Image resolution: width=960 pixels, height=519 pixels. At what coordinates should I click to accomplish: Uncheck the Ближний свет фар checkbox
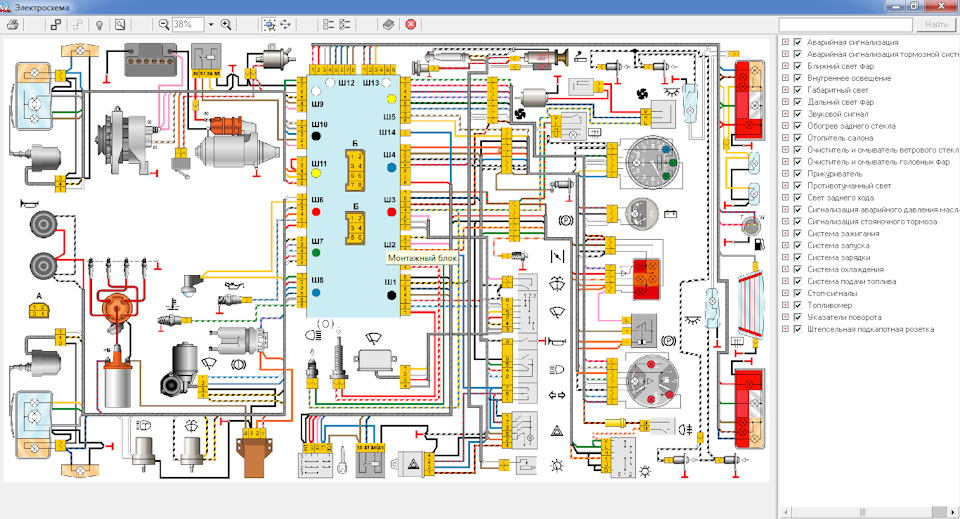click(798, 66)
